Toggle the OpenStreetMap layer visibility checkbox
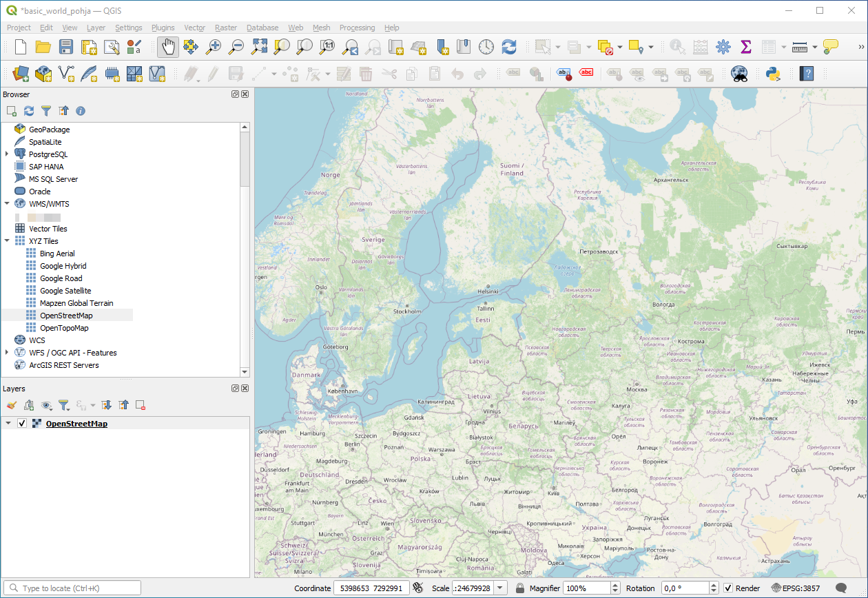 tap(22, 424)
